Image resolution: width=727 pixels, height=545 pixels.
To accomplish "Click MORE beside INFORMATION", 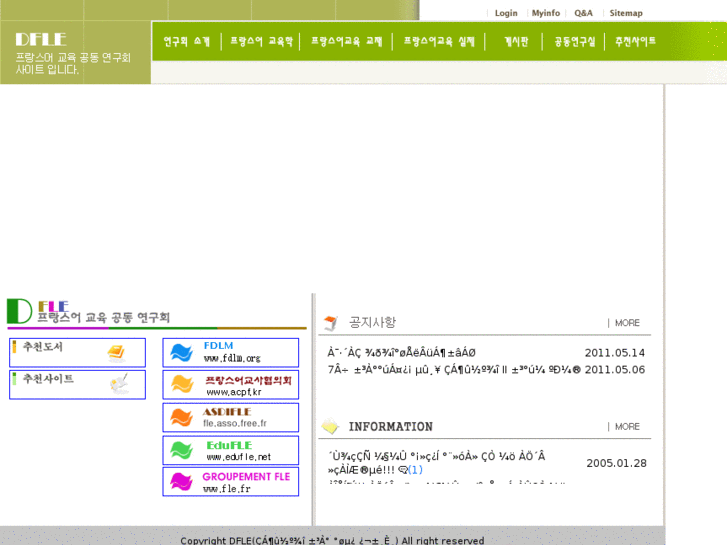I will click(x=627, y=427).
